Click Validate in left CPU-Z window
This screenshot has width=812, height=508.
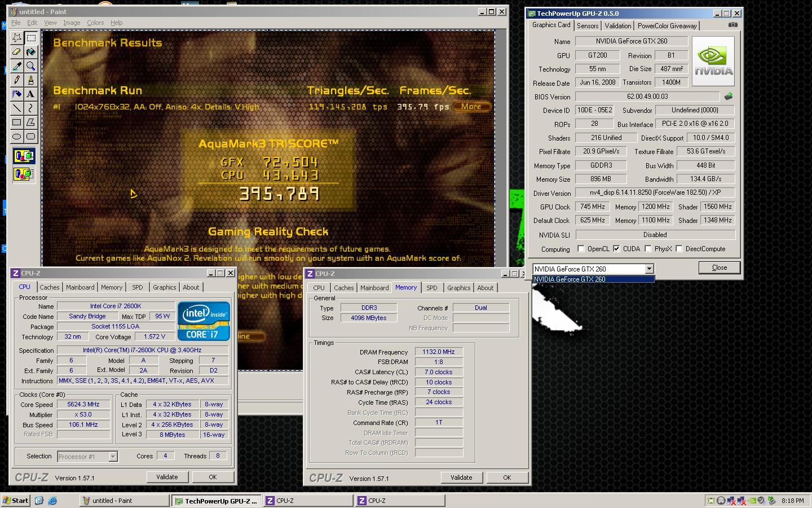point(167,477)
